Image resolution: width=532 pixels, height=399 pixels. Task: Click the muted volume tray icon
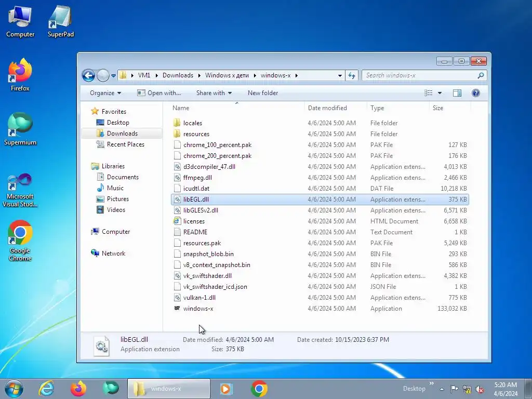pyautogui.click(x=480, y=389)
